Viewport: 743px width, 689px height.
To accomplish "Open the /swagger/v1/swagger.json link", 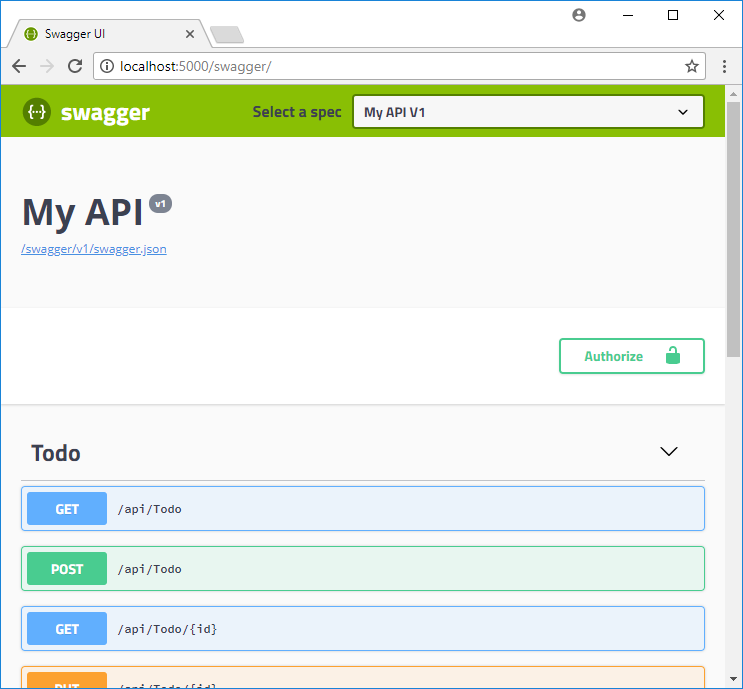I will [x=94, y=249].
